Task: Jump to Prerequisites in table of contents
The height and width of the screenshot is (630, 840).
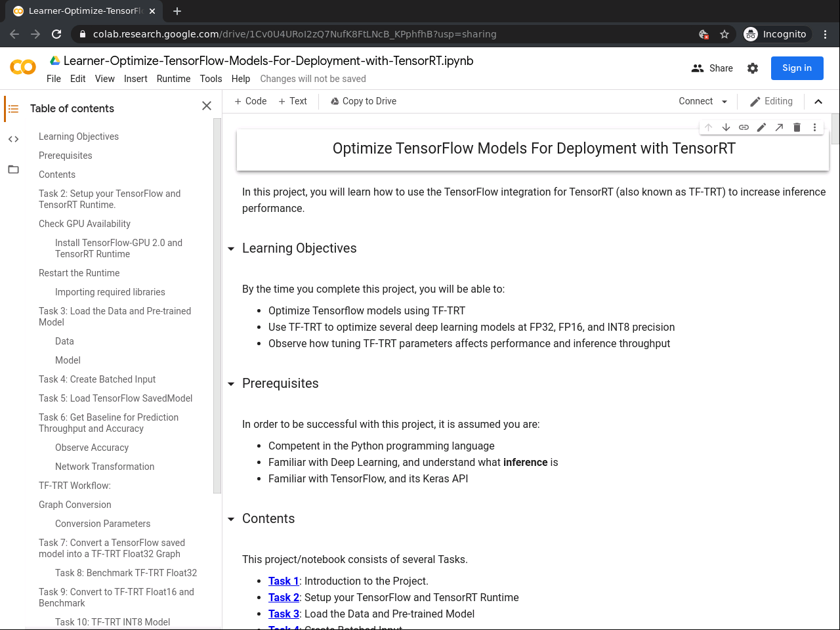Action: 66,156
